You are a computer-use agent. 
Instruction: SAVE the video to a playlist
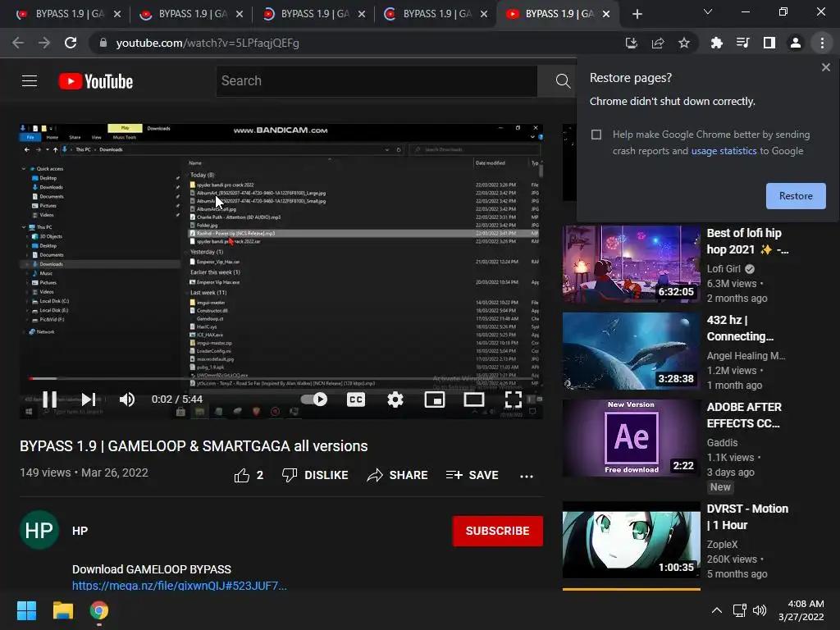tap(472, 475)
